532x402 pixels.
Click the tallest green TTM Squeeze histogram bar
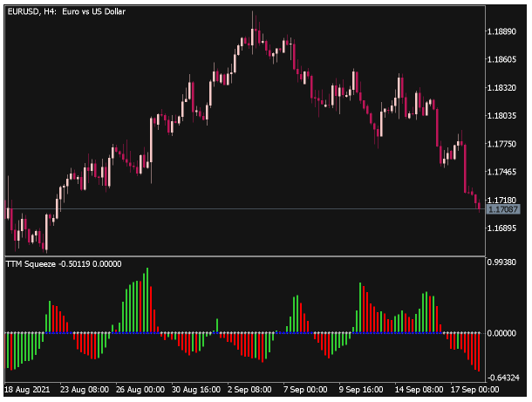point(147,300)
